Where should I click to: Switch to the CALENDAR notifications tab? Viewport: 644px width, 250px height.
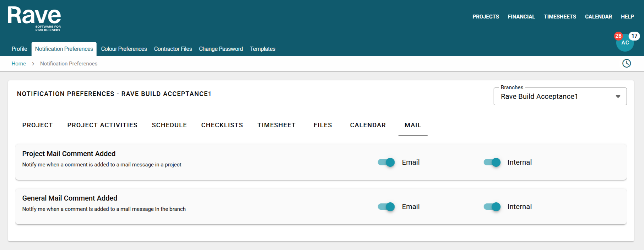tap(368, 125)
